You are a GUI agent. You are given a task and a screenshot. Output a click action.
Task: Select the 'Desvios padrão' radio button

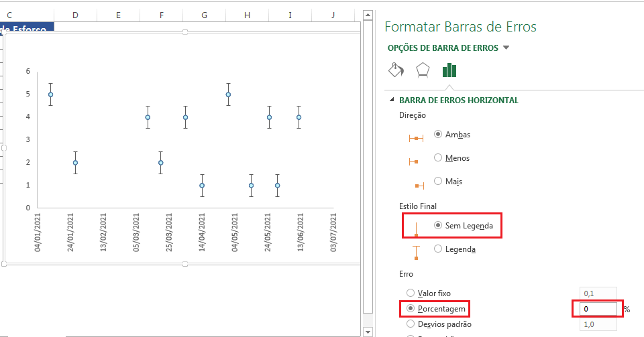(411, 324)
